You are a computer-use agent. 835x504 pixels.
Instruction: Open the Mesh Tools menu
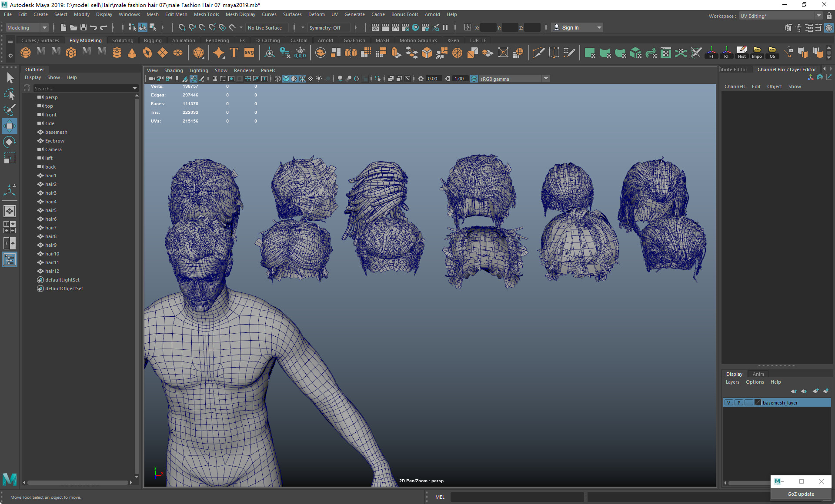[x=206, y=14]
